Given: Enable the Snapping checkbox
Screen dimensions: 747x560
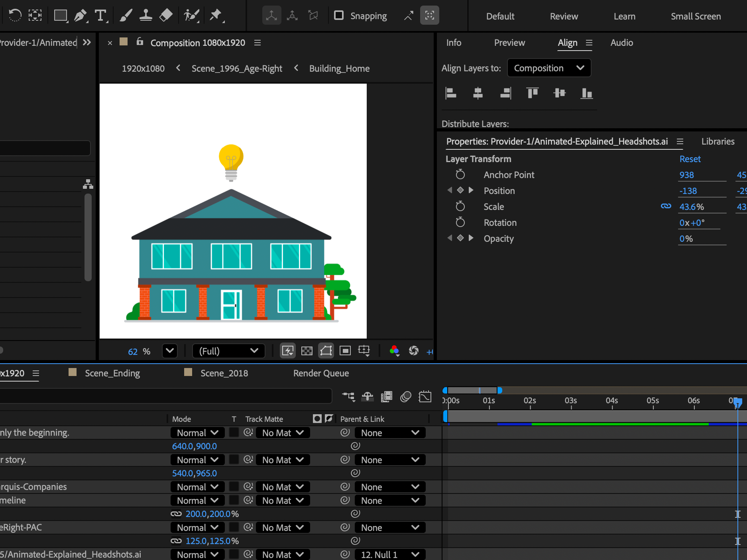Looking at the screenshot, I should pos(339,16).
